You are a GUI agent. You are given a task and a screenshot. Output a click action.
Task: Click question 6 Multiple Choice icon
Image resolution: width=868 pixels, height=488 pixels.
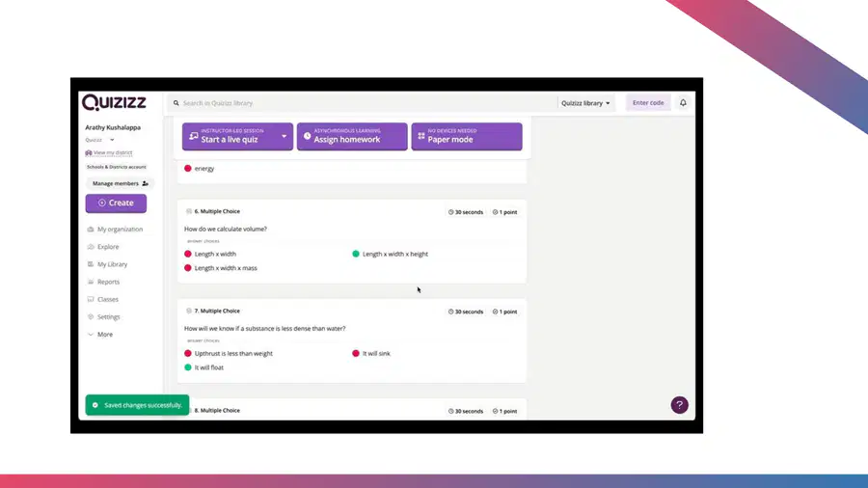pos(189,211)
